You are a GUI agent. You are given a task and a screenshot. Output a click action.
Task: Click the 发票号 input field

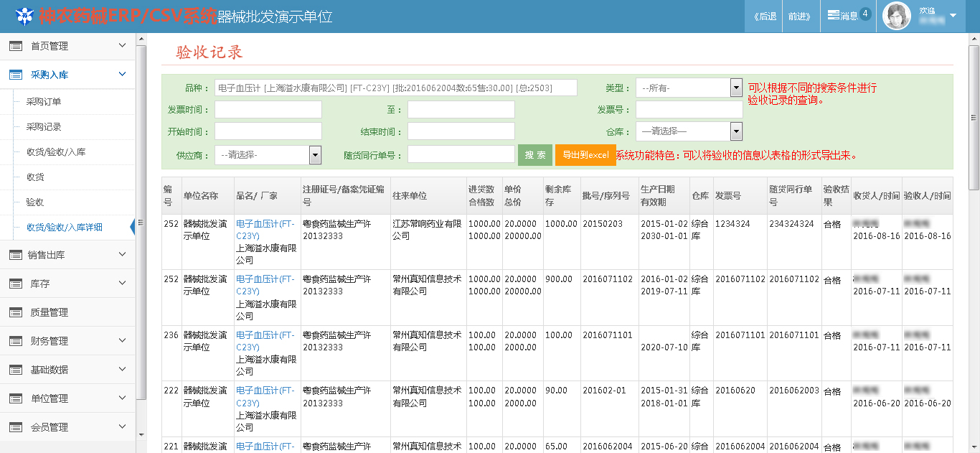689,110
